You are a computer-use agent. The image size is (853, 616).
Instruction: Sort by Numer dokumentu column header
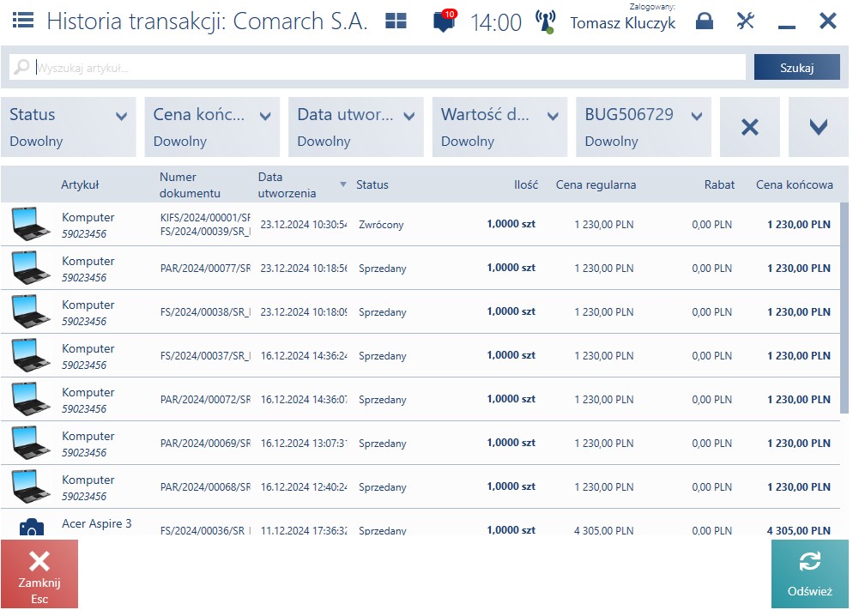[190, 184]
